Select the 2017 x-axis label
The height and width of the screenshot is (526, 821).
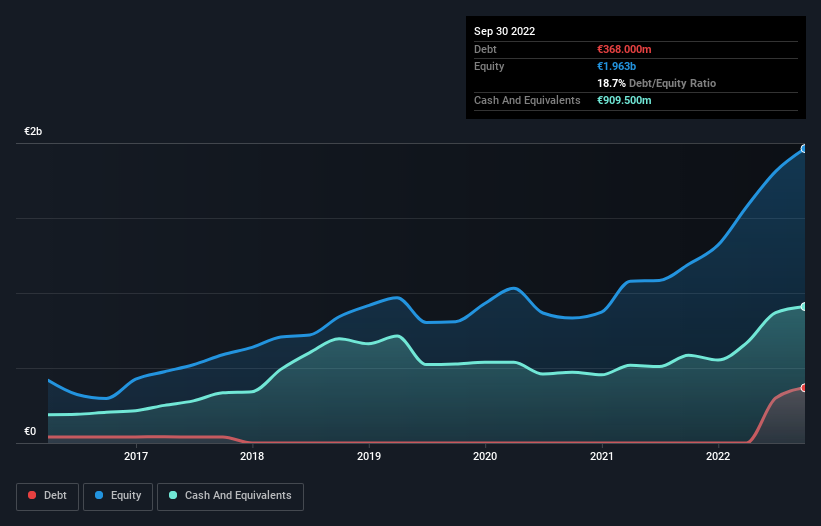136,457
